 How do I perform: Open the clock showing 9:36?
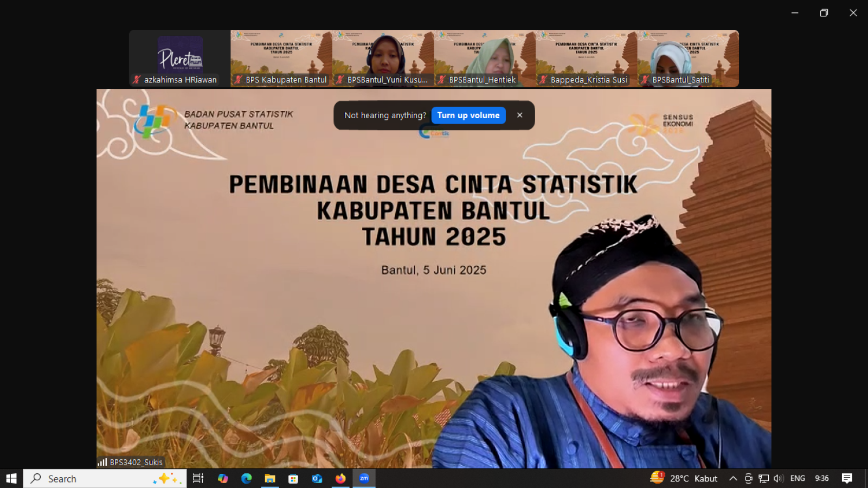[x=822, y=478]
